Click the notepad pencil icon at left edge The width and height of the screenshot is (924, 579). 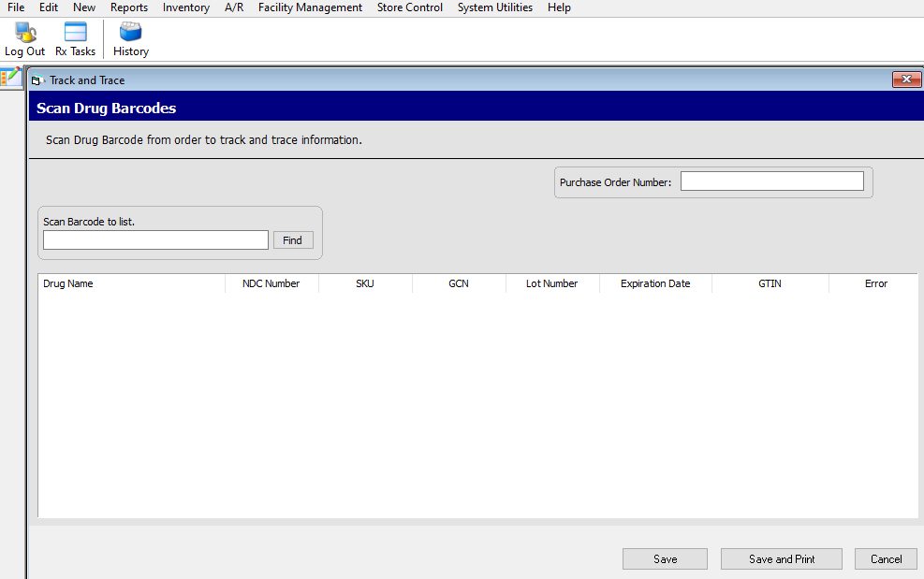point(10,77)
